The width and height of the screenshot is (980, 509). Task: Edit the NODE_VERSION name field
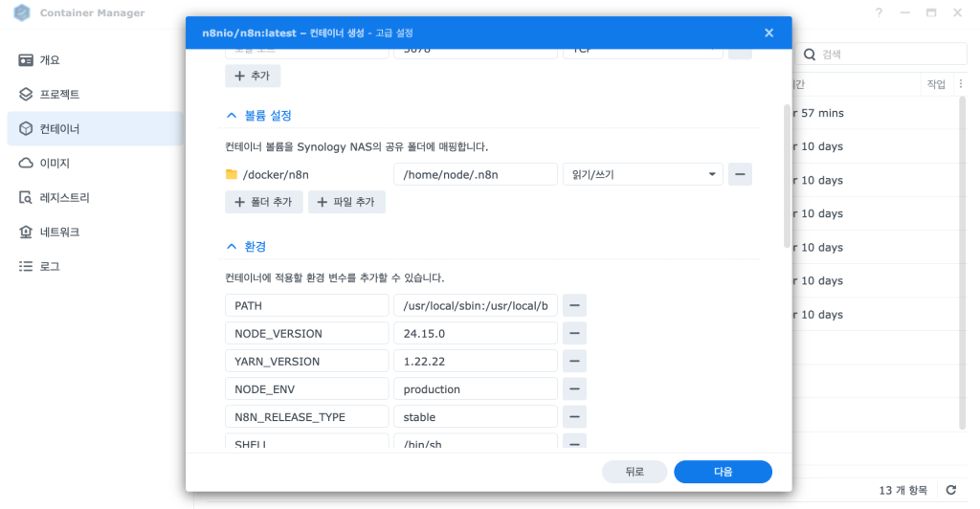[307, 334]
